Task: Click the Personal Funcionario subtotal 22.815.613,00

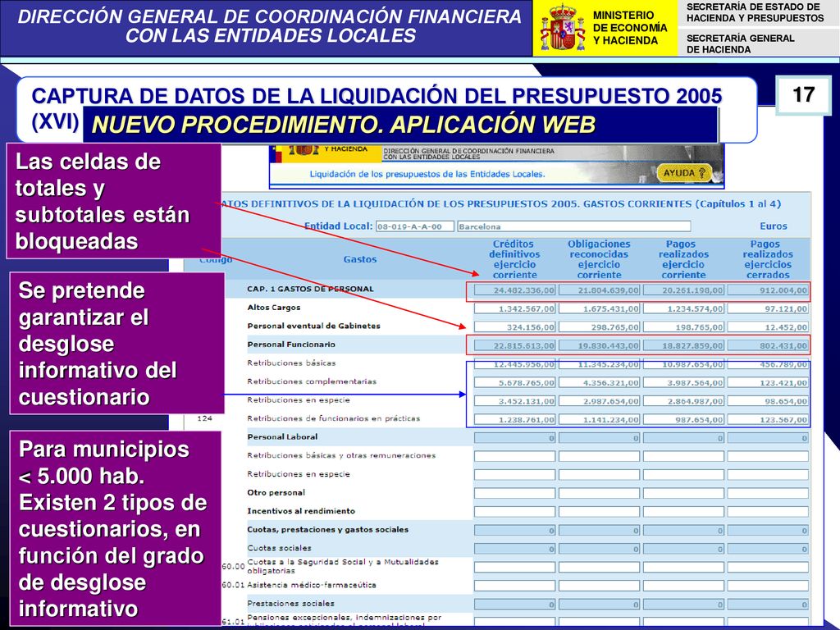Action: coord(515,345)
